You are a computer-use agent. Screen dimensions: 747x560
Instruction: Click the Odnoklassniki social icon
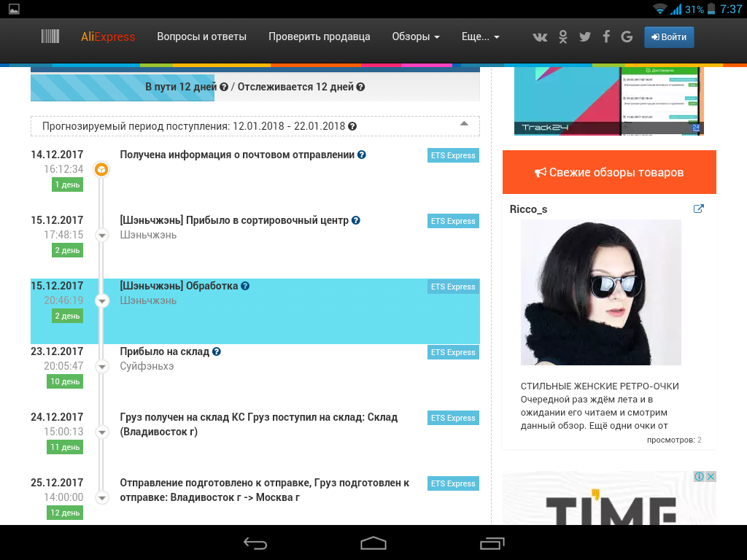coord(563,37)
